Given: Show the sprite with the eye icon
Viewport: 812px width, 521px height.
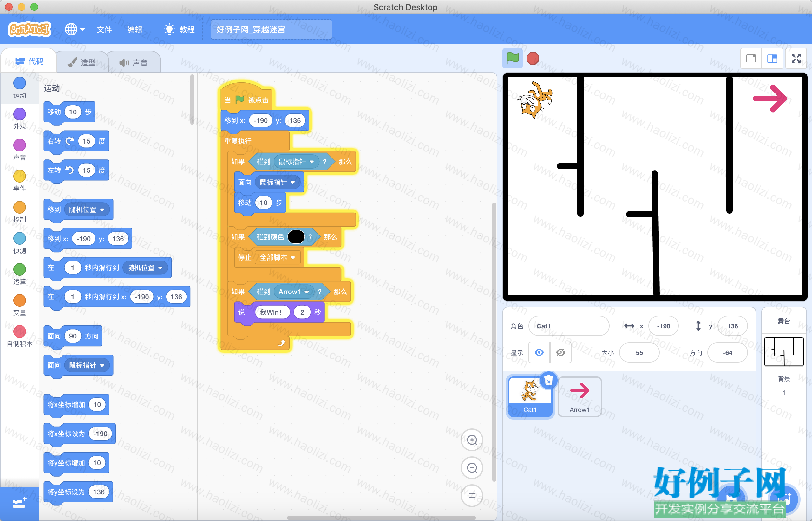Looking at the screenshot, I should click(x=540, y=352).
